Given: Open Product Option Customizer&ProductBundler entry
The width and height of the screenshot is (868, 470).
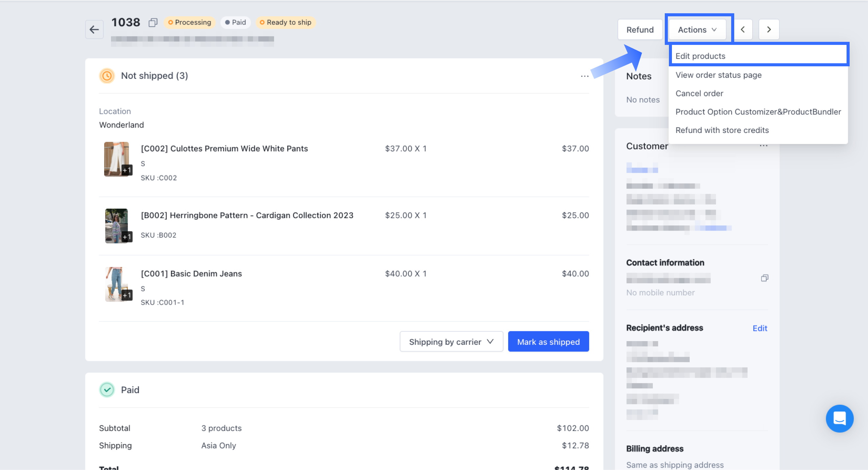Looking at the screenshot, I should (x=758, y=112).
